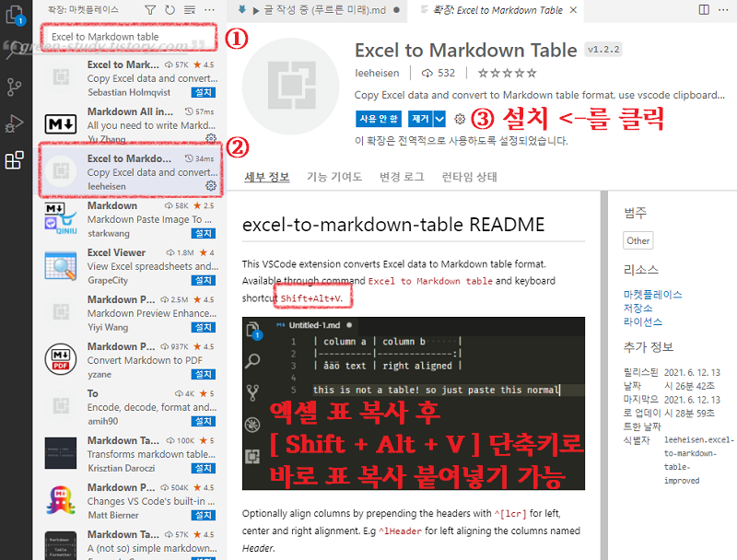
Task: Click the publisher name leeheisen
Action: (377, 73)
